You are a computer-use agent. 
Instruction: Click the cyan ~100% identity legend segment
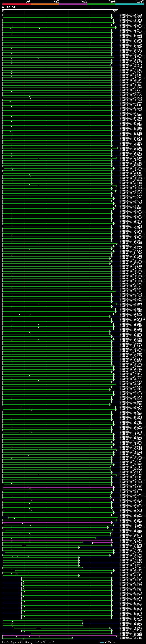click(130, 4)
